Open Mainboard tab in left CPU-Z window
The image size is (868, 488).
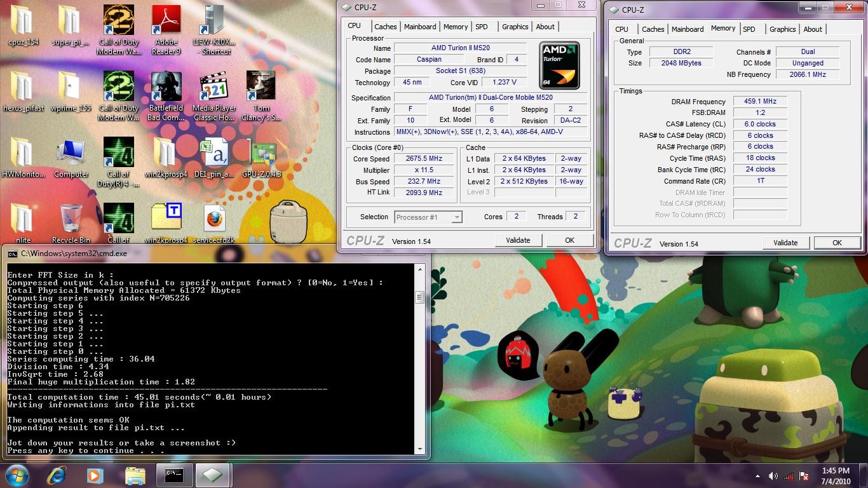[x=420, y=27]
